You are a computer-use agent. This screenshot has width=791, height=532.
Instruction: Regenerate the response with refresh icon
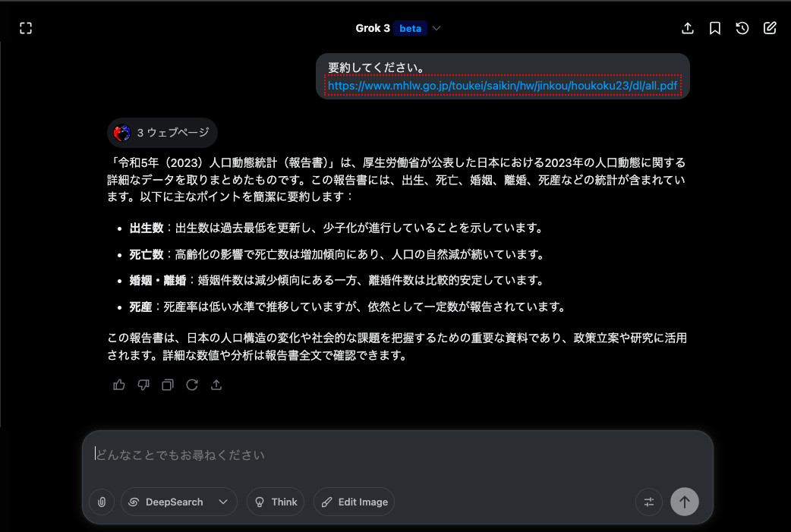(192, 385)
